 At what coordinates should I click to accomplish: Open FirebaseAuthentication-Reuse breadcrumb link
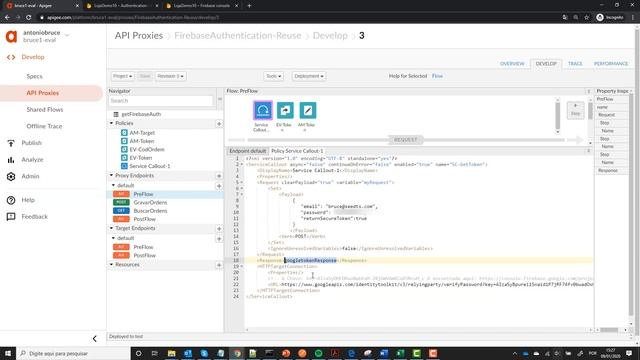pyautogui.click(x=238, y=36)
